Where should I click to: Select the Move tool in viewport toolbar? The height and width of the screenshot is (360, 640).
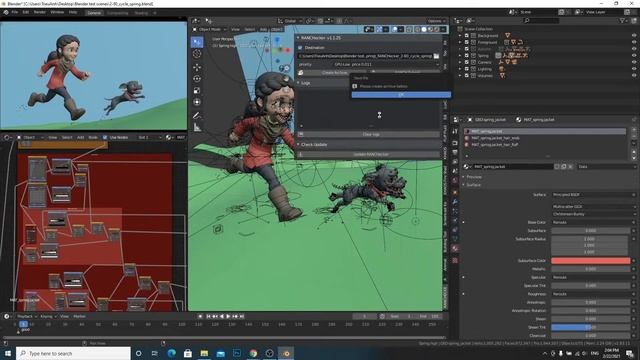tap(197, 67)
